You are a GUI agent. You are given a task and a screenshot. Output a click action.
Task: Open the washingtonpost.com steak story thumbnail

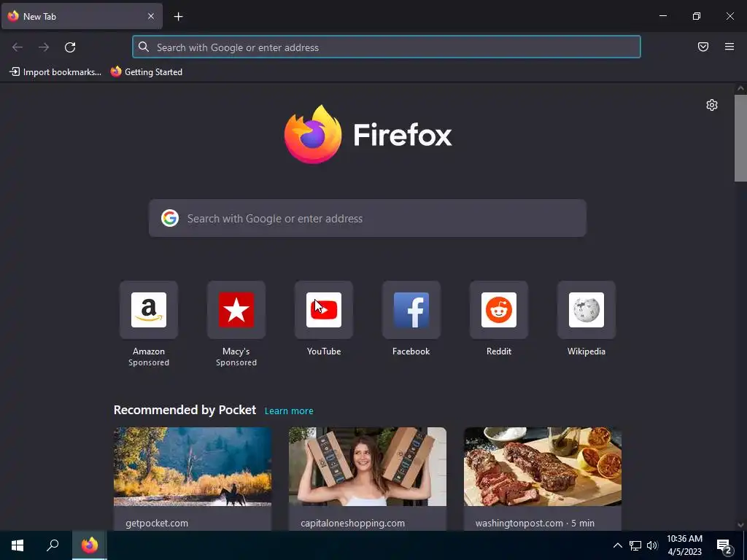coord(543,467)
